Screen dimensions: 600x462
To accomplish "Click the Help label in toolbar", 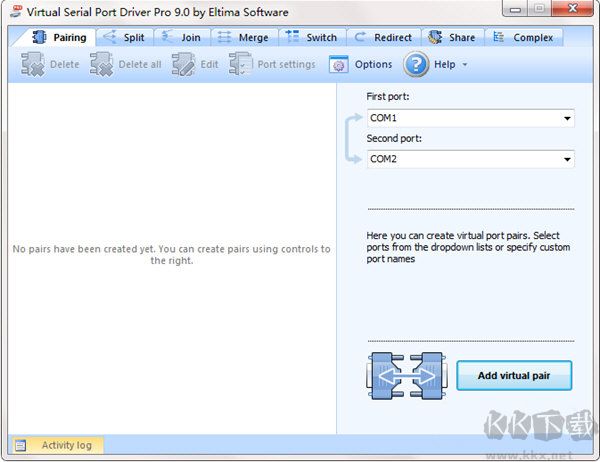I will [445, 64].
